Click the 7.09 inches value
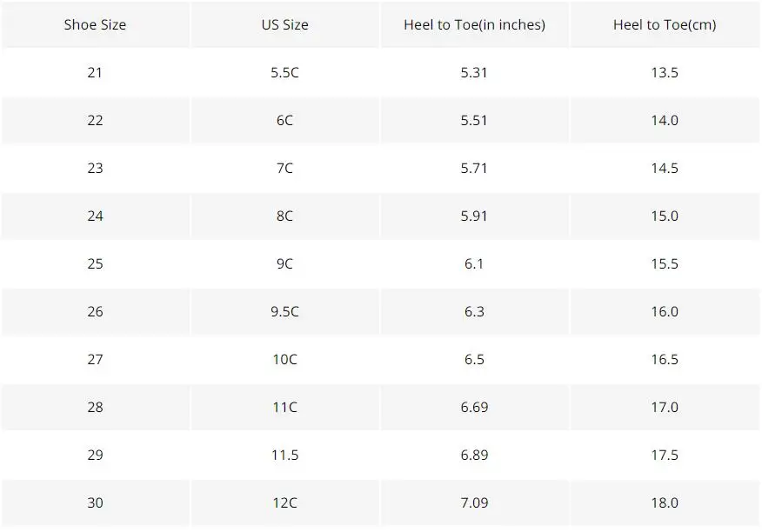762x532 pixels. [474, 502]
